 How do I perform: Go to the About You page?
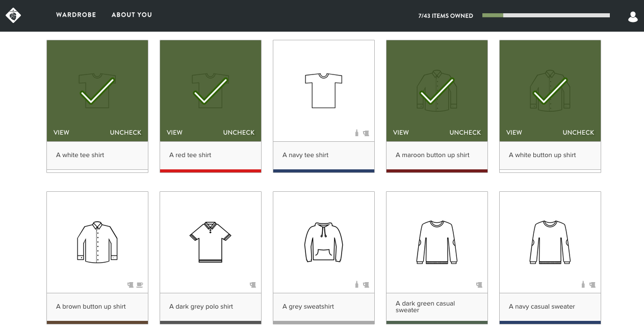click(x=132, y=15)
